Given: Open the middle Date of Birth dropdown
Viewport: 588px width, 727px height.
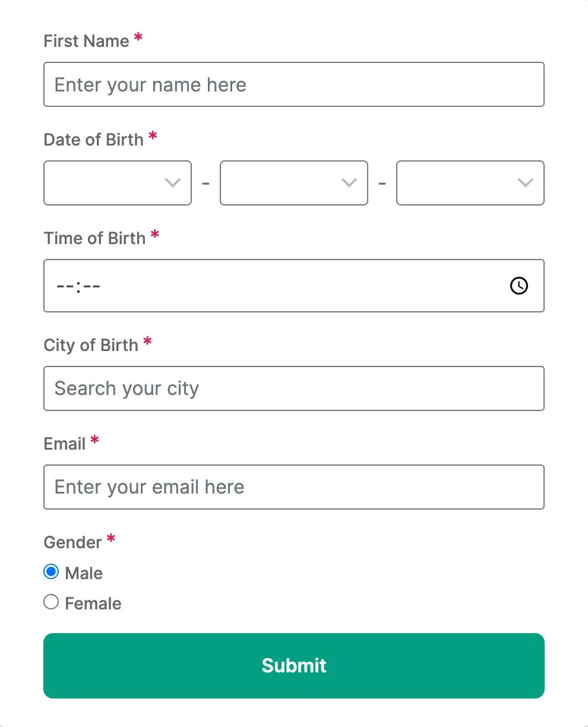Looking at the screenshot, I should 294,183.
